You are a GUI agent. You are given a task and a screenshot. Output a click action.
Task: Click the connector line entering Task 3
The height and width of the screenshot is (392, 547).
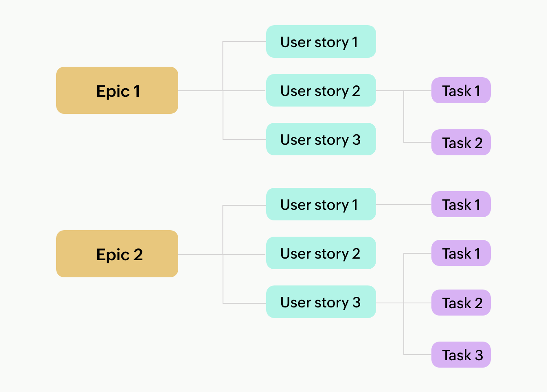coord(418,355)
